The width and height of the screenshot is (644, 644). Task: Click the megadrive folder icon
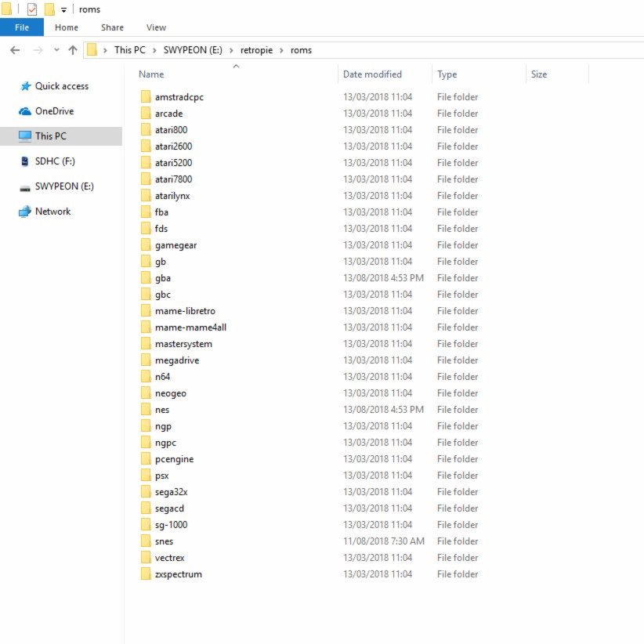146,360
